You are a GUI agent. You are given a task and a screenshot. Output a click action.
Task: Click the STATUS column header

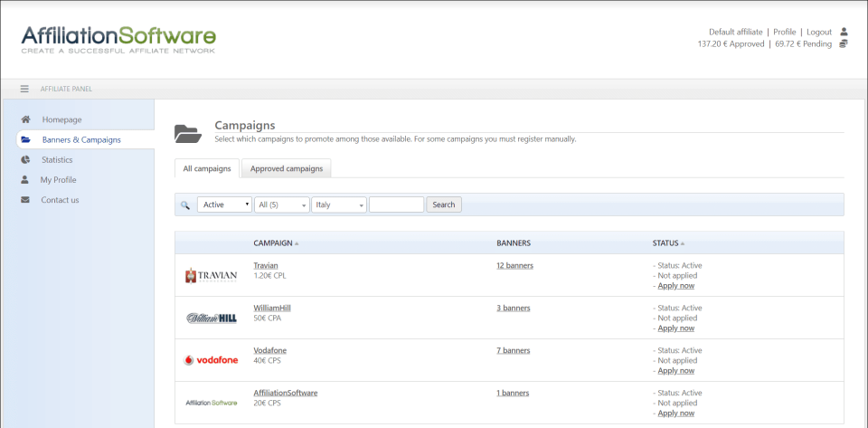[665, 243]
